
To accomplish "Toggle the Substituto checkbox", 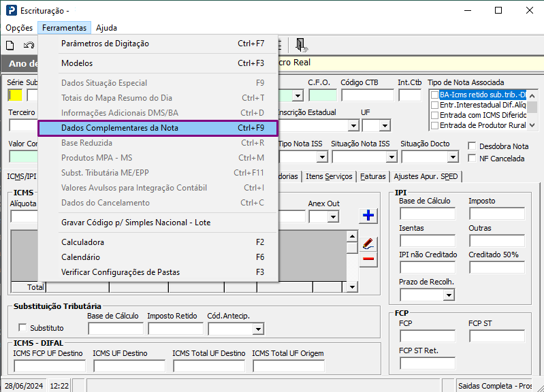I will 22,327.
